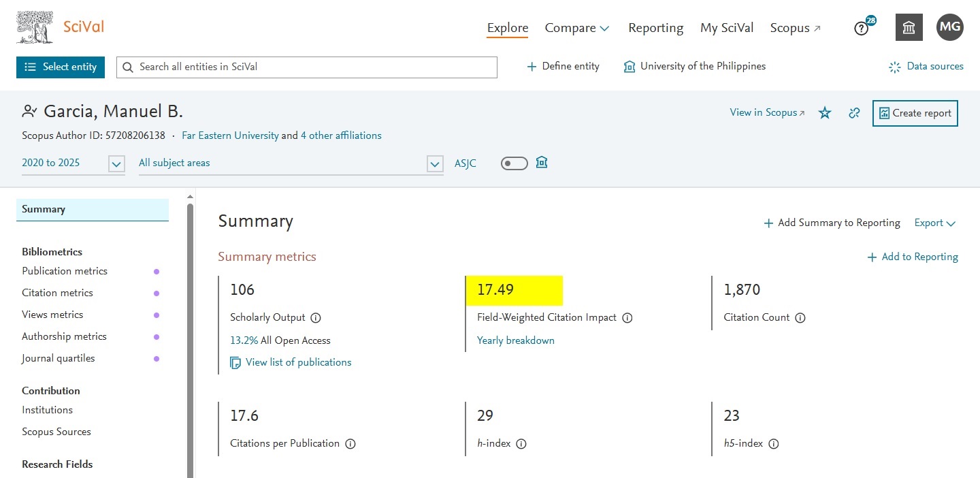Click the Views metrics purple indicator dot
The width and height of the screenshot is (980, 478).
click(157, 315)
